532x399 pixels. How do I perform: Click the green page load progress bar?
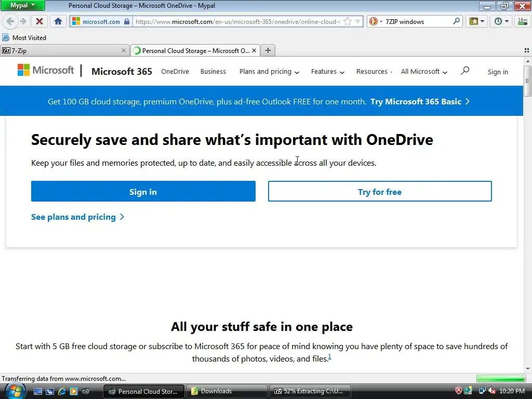tap(501, 378)
